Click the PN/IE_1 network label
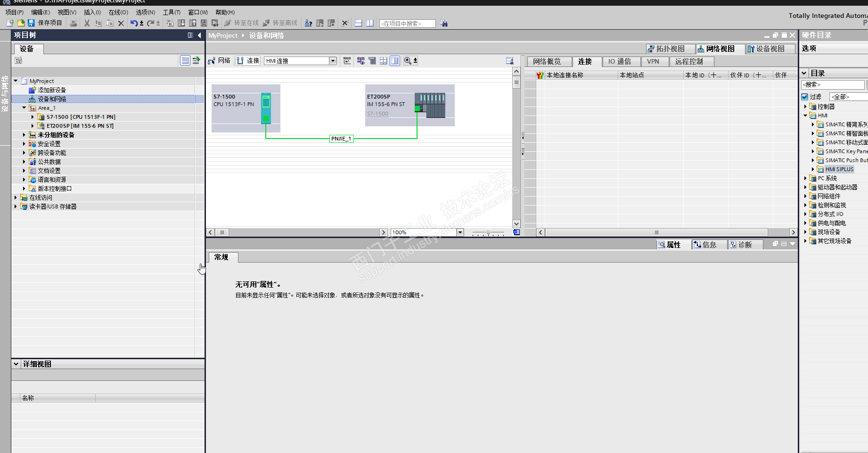 [341, 139]
